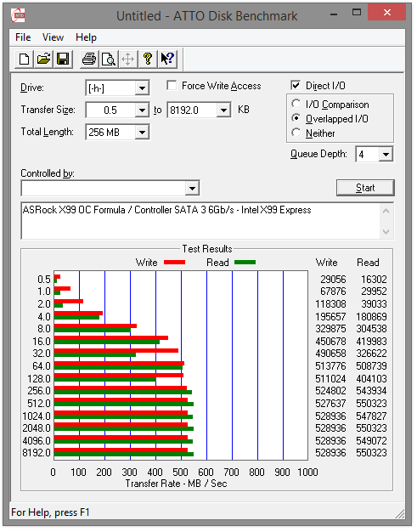Click the Transfer Rate - MB / Sec axis label
Screen dimensions: 417x532
tap(176, 484)
